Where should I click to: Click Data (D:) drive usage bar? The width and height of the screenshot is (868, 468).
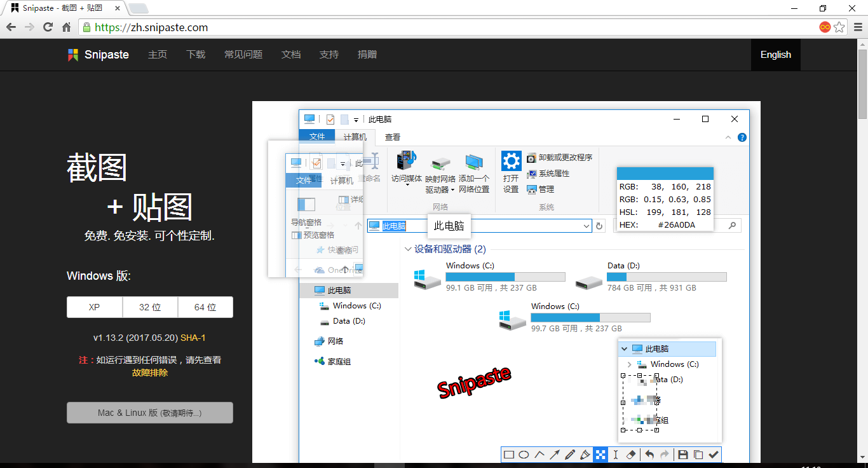coord(667,277)
